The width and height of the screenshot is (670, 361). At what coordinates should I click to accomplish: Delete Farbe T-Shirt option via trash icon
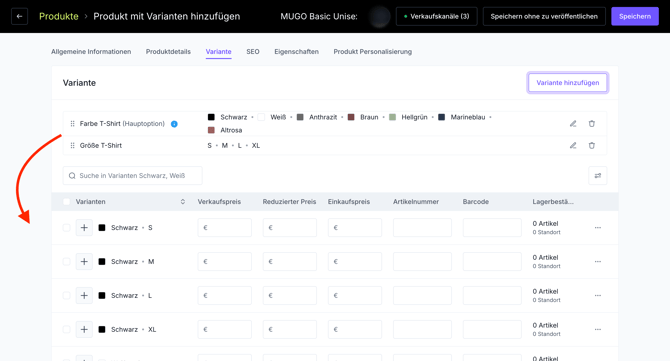coord(591,123)
